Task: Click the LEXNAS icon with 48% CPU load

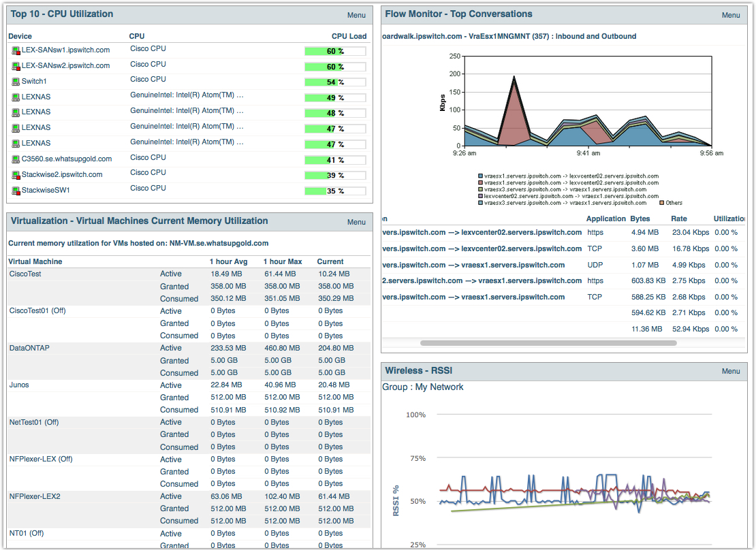Action: pyautogui.click(x=16, y=112)
